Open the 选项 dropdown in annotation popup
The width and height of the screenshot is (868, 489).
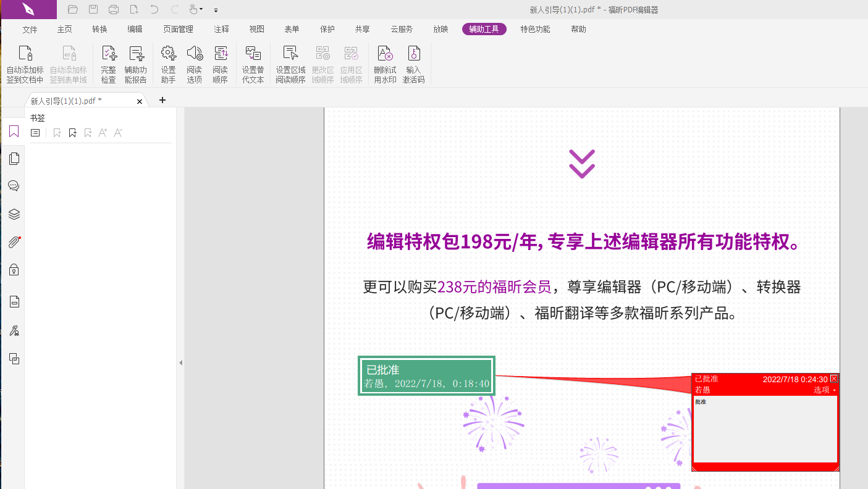822,390
